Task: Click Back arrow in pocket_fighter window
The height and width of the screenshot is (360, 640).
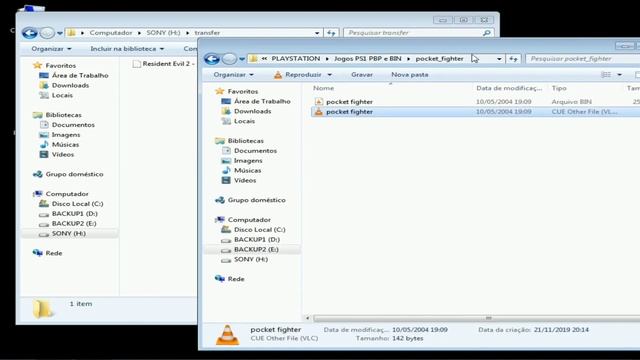Action: point(212,59)
